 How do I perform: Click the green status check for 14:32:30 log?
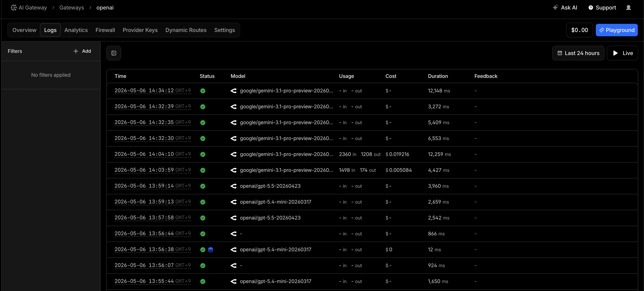click(203, 138)
